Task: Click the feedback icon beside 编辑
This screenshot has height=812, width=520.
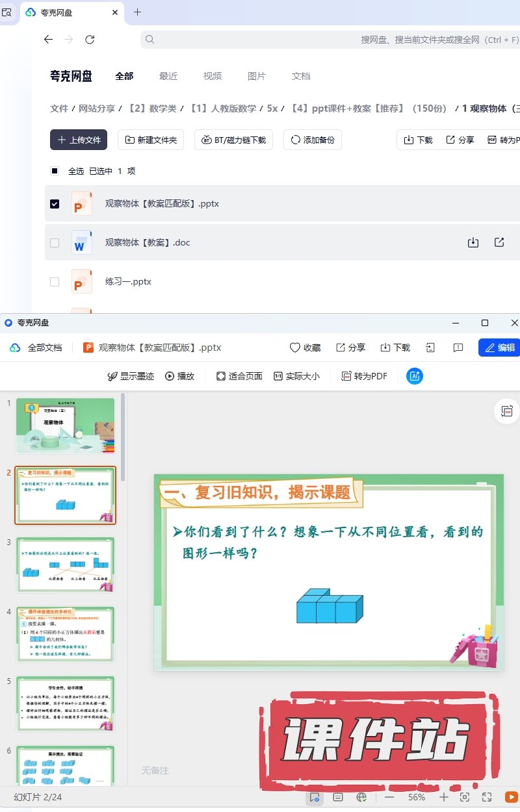Action: tap(458, 348)
